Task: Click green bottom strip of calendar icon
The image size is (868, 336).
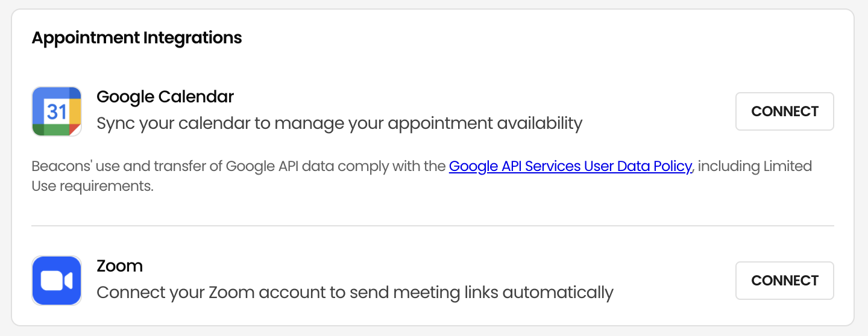Action: point(57,129)
